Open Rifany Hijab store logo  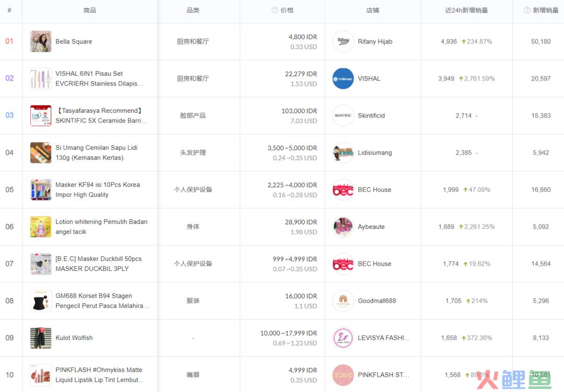click(343, 41)
